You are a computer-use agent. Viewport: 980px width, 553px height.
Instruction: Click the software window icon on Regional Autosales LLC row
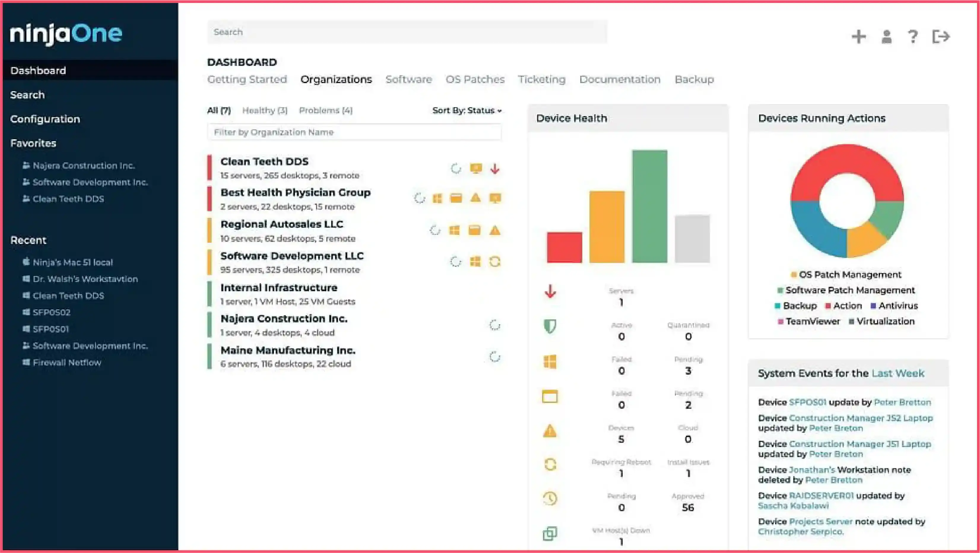pos(474,230)
